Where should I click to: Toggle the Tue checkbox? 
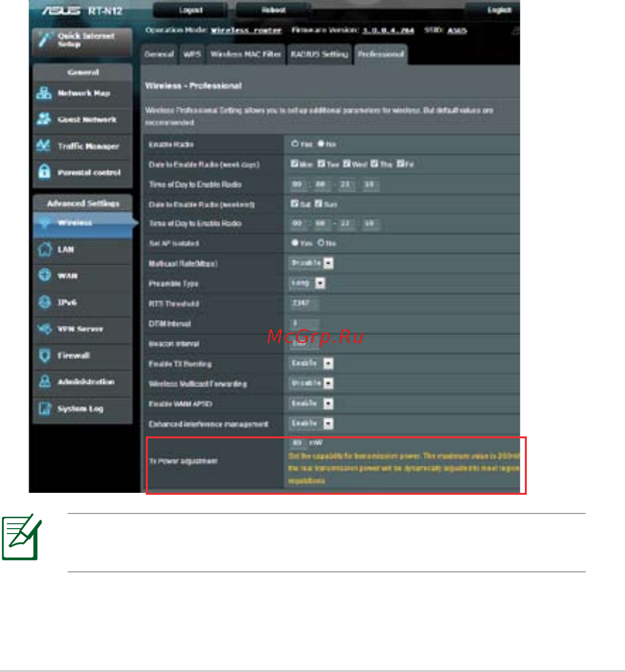coord(321,163)
